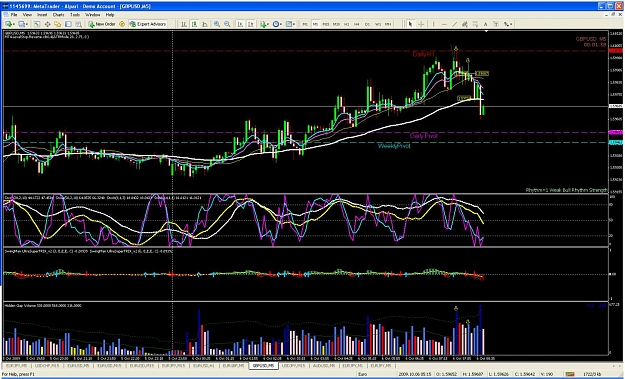Screen dimensions: 625x379
Task: Open the Navigator folders icon
Action: point(58,24)
